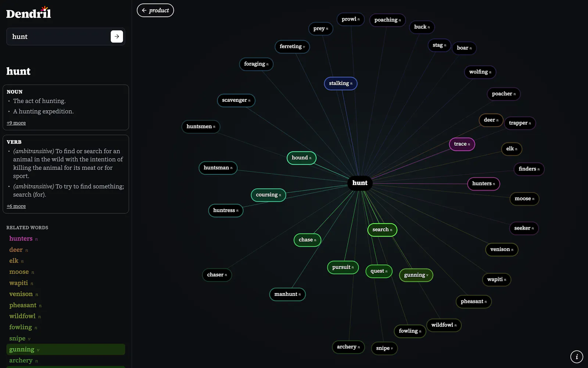588x368 pixels.
Task: Select the 'fowling' graph node
Action: pyautogui.click(x=410, y=331)
